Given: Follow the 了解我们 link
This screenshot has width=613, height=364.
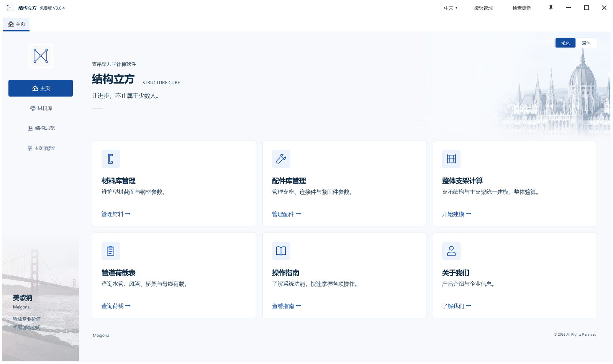Looking at the screenshot, I should (457, 306).
